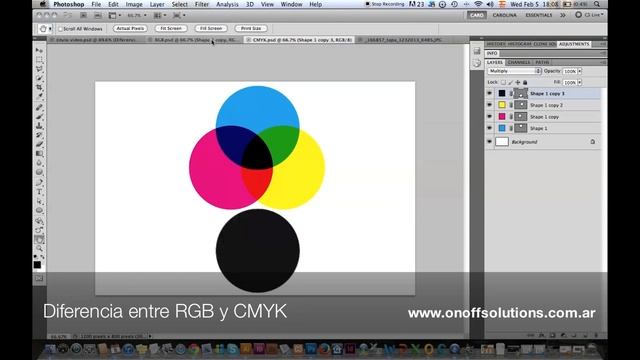Screen dimensions: 640x360
Task: Select the Quick Selection tool
Action: point(39,78)
